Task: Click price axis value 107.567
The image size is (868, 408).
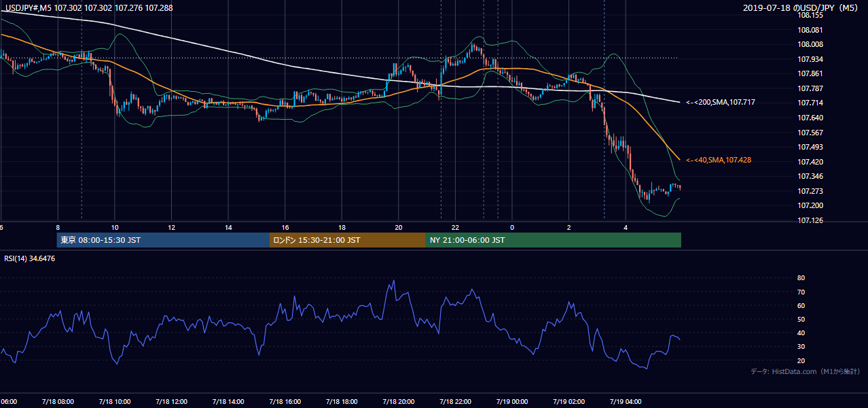Action: coord(810,133)
